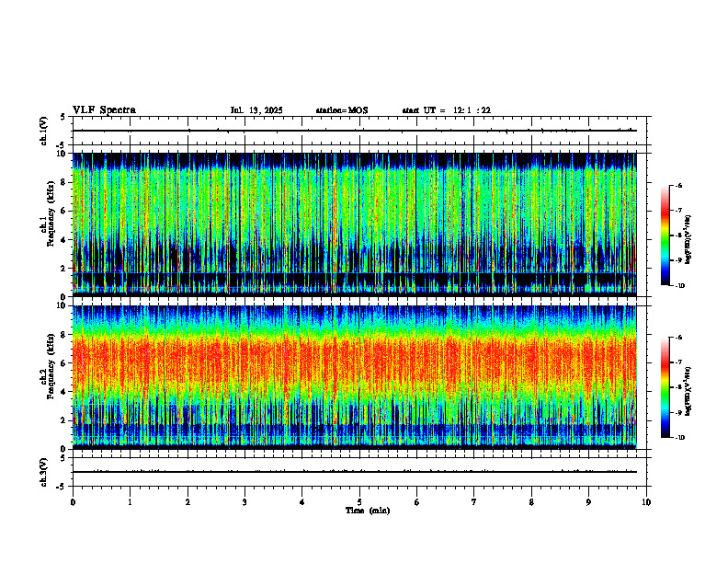The image size is (728, 563).
Task: Click time axis tick label '10'
Action: 646,502
